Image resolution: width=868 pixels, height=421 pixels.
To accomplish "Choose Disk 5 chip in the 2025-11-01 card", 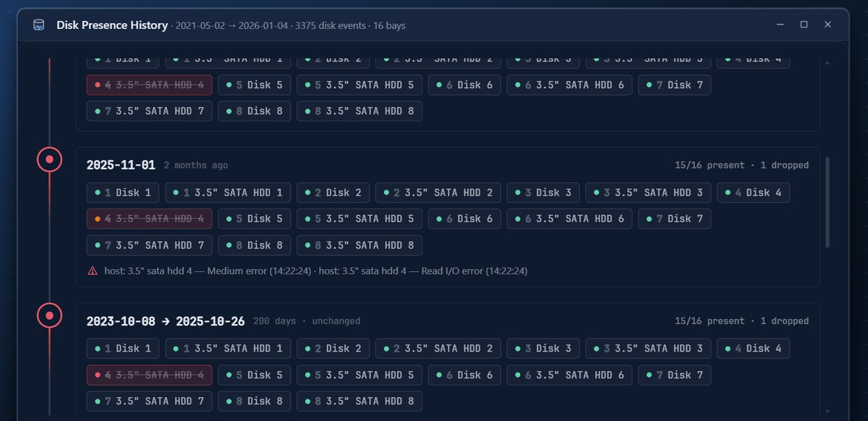I will (255, 218).
